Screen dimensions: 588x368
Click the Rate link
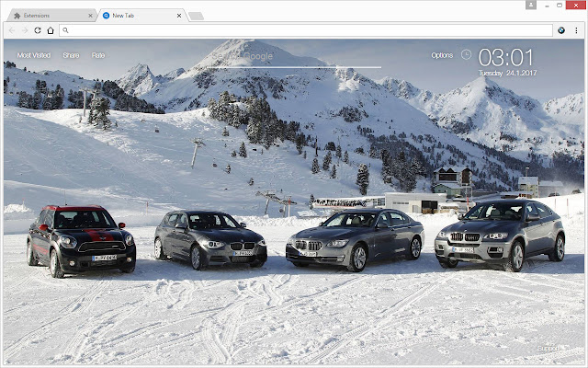pos(98,55)
